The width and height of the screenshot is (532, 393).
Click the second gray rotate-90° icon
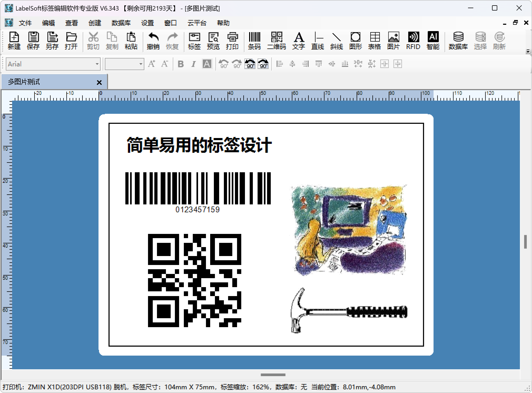click(x=237, y=64)
